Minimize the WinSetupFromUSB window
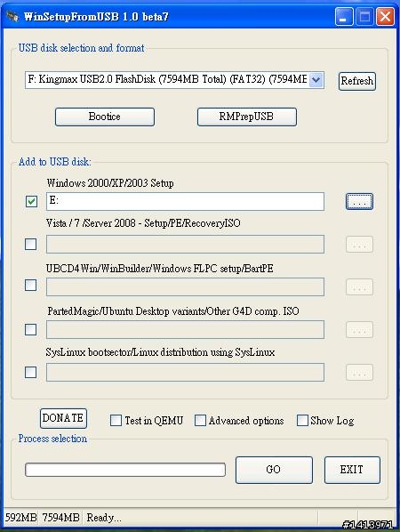This screenshot has width=400, height=532. (x=344, y=17)
